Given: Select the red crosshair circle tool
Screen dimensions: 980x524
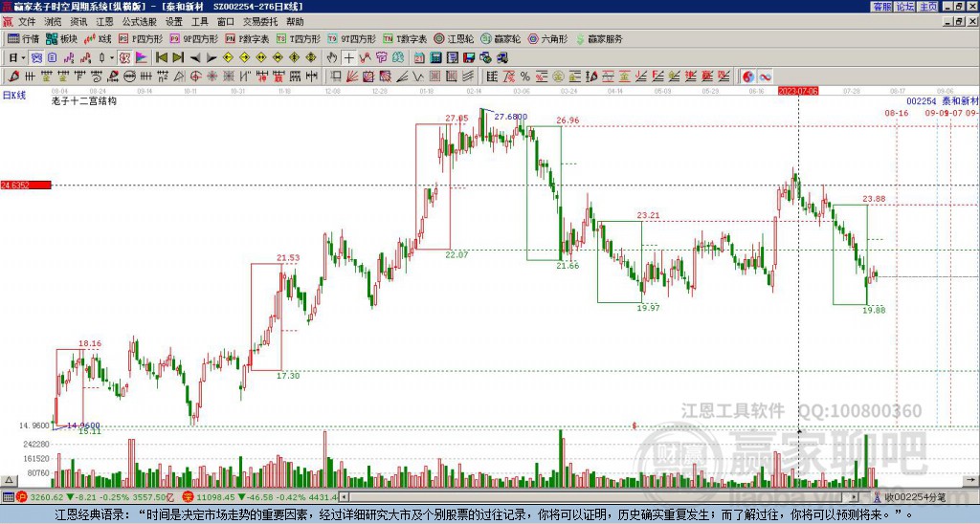Looking at the screenshot, I should 195,76.
